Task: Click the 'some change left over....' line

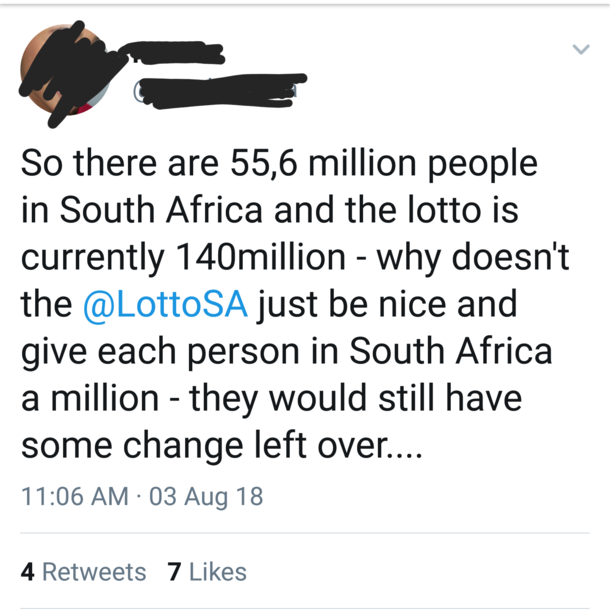Action: click(221, 446)
